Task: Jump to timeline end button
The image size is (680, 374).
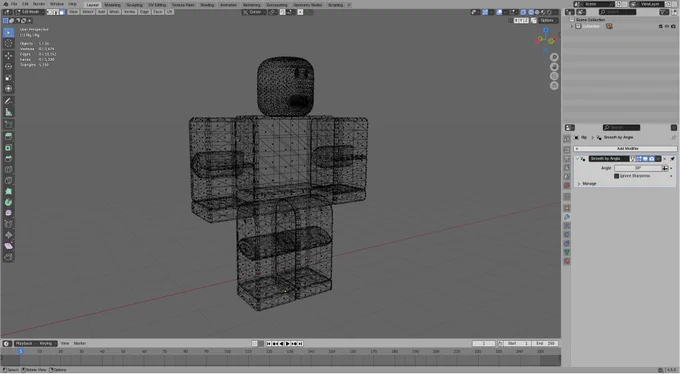Action: 300,343
